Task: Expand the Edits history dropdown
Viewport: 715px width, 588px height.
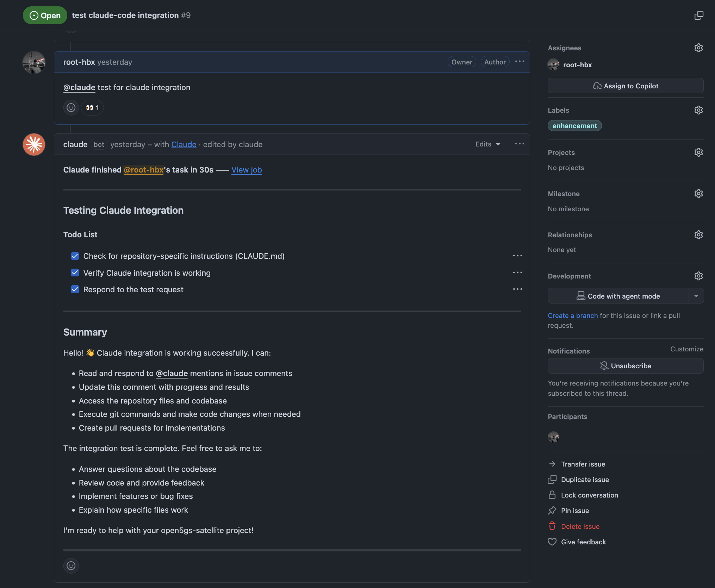Action: point(488,144)
